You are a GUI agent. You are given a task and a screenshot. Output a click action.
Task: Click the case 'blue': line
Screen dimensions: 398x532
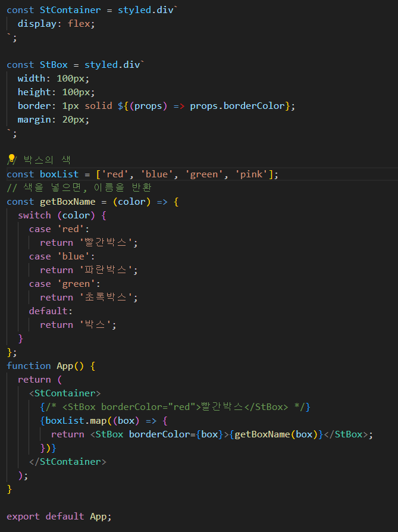pos(62,256)
